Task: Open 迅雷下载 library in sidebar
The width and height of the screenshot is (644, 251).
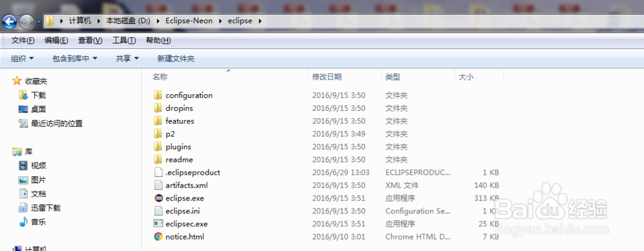Action: [x=46, y=208]
